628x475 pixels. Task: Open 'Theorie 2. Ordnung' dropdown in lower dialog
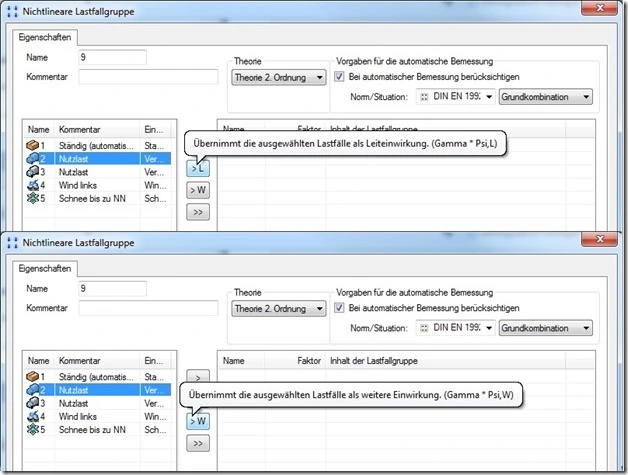tap(278, 308)
